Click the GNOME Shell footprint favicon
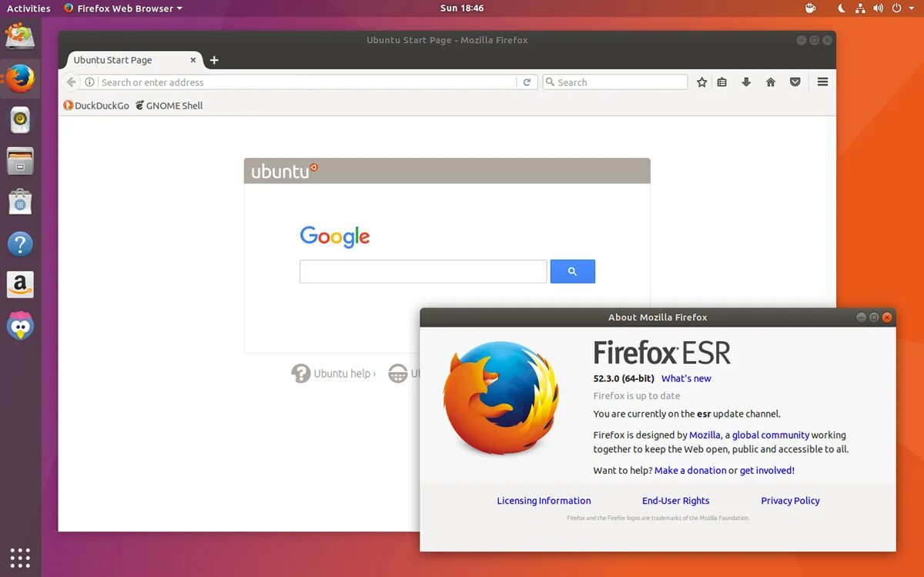Image resolution: width=924 pixels, height=577 pixels. coord(139,106)
